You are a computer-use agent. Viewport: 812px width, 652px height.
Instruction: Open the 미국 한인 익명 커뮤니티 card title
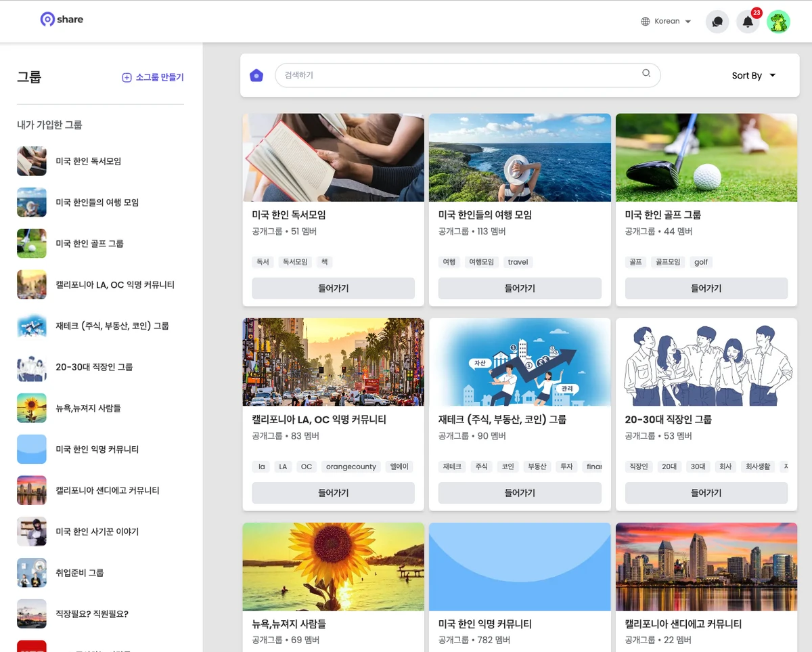pos(485,624)
